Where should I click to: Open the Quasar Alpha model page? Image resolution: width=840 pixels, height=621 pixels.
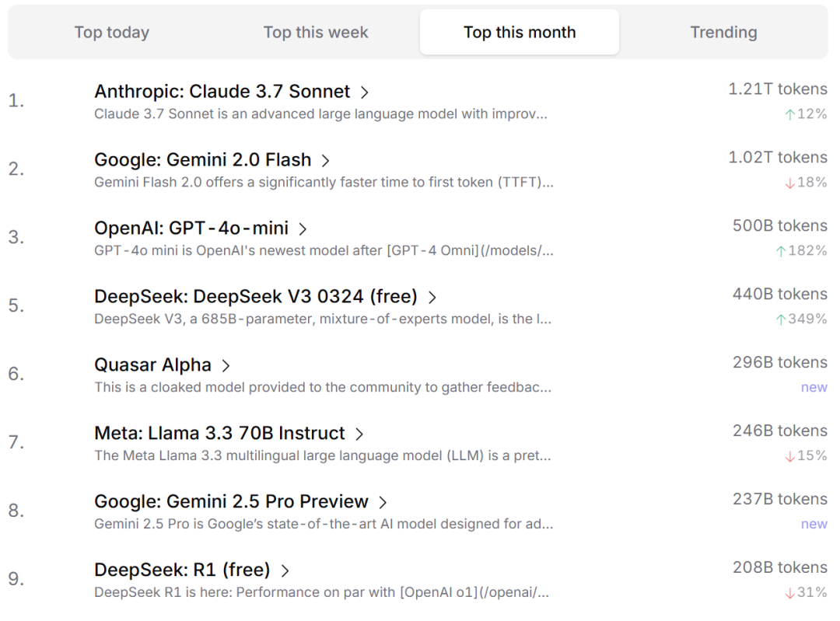[x=152, y=365]
